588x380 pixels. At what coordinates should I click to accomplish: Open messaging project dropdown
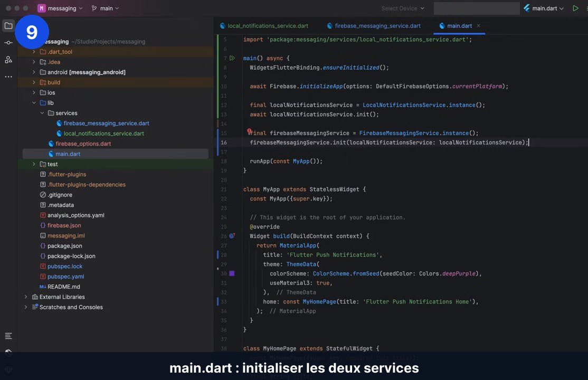point(60,8)
